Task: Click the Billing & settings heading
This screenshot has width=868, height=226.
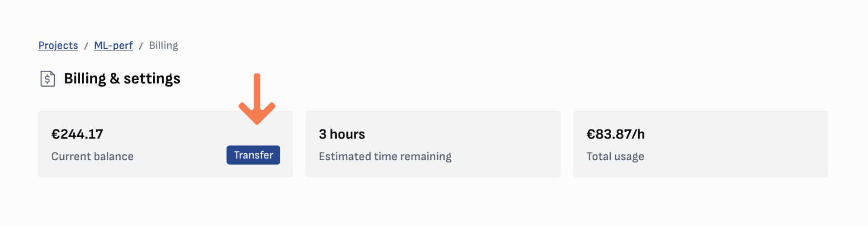Action: [122, 78]
